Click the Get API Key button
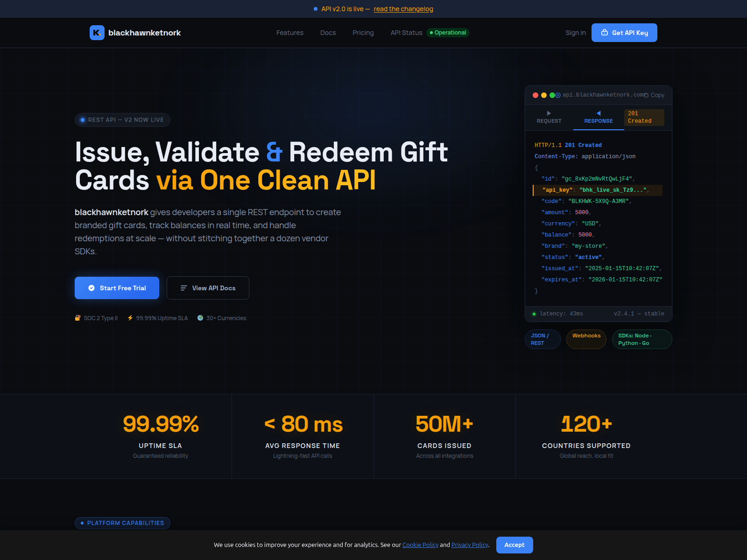Screen dimensions: 747x560 point(624,33)
